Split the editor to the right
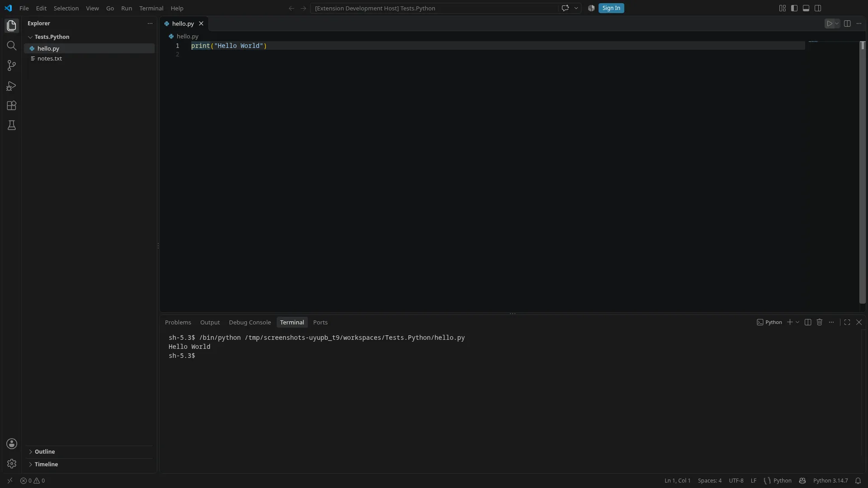This screenshot has width=868, height=488. (847, 23)
